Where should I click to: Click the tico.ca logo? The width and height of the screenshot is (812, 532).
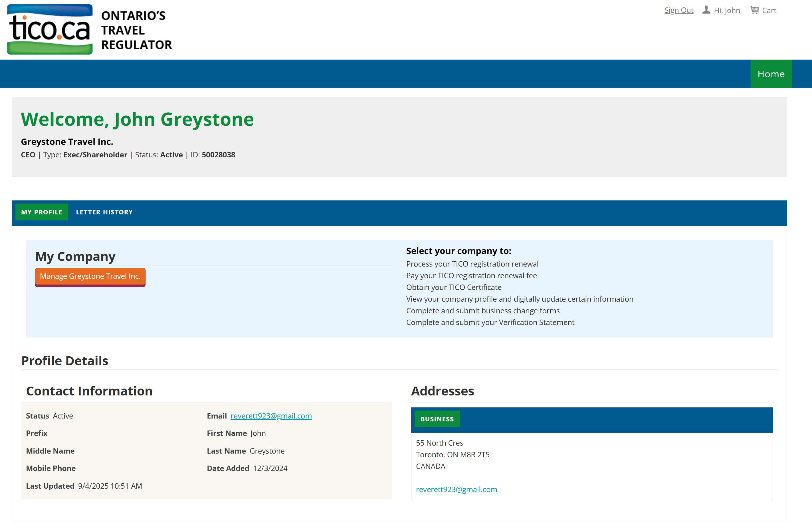click(50, 29)
